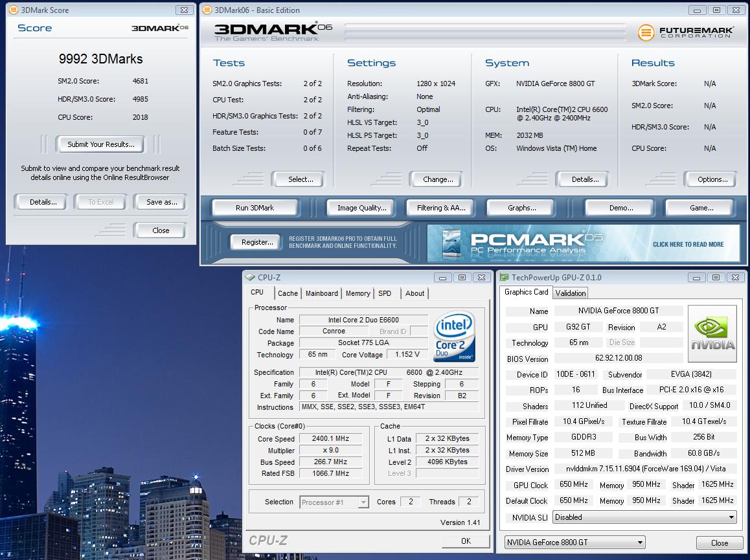Select the Graphics Card tab in GPU-Z
The width and height of the screenshot is (750, 560).
[526, 292]
